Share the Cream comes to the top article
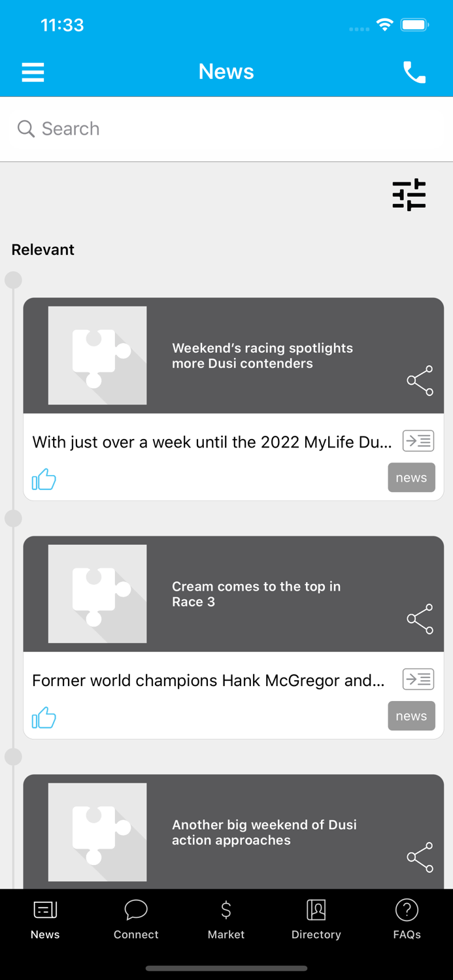453x980 pixels. (420, 619)
